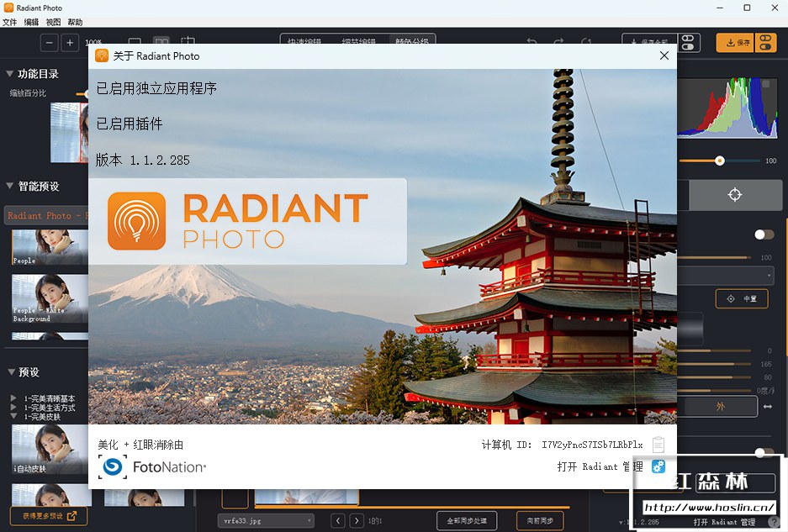Open orange save options toggle icon
Viewport: 788px width, 532px height.
(765, 42)
